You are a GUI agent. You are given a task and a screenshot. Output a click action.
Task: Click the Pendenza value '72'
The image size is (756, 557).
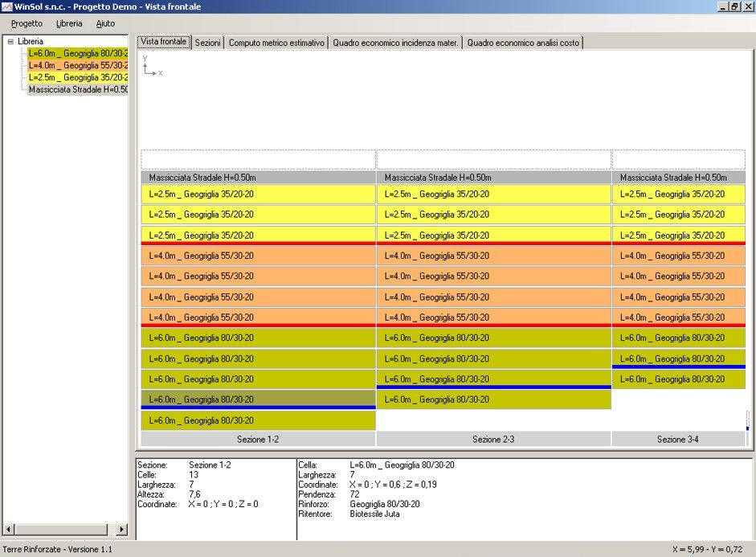pyautogui.click(x=354, y=494)
